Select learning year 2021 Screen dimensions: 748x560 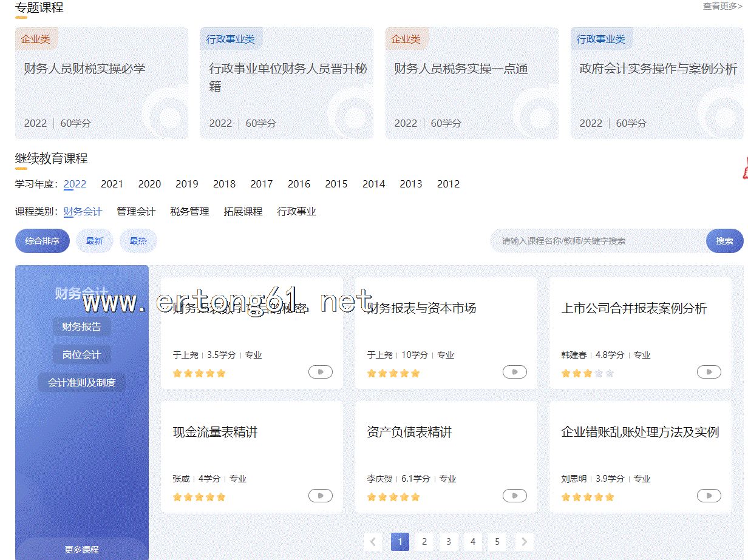pos(112,184)
